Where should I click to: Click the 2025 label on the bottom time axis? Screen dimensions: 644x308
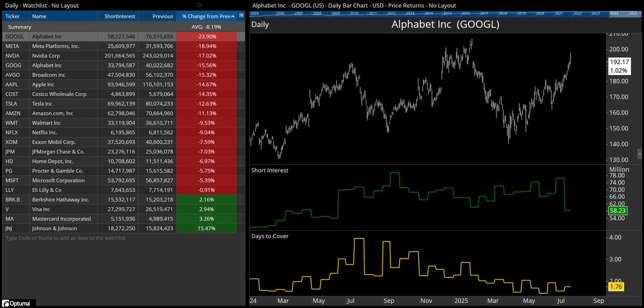point(460,300)
